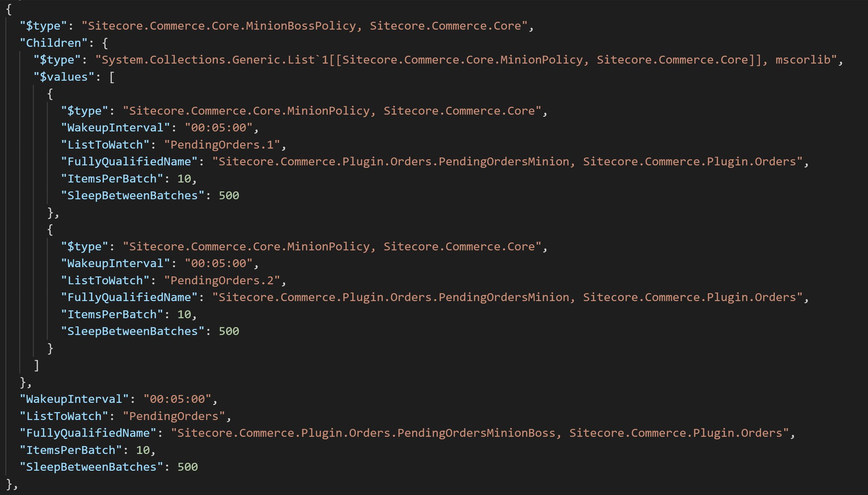Click root-level "WakeupInterval" 00:05:00 value
This screenshot has height=495, width=868.
177,399
